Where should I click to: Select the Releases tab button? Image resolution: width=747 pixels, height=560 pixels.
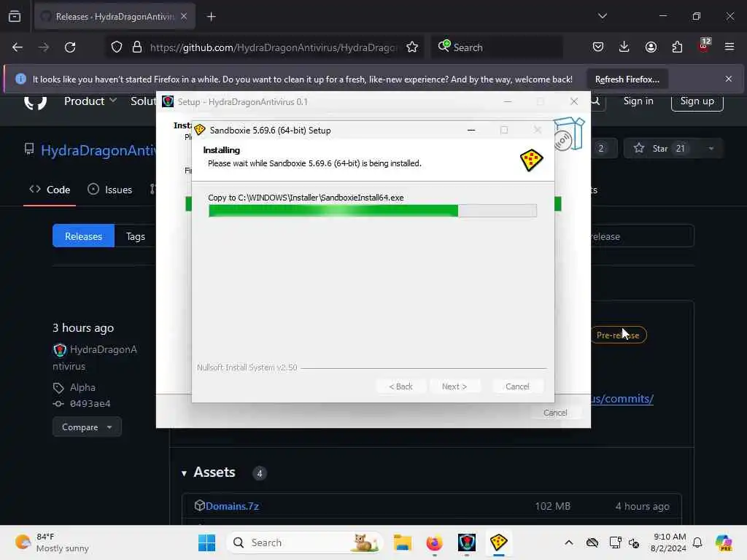click(83, 236)
